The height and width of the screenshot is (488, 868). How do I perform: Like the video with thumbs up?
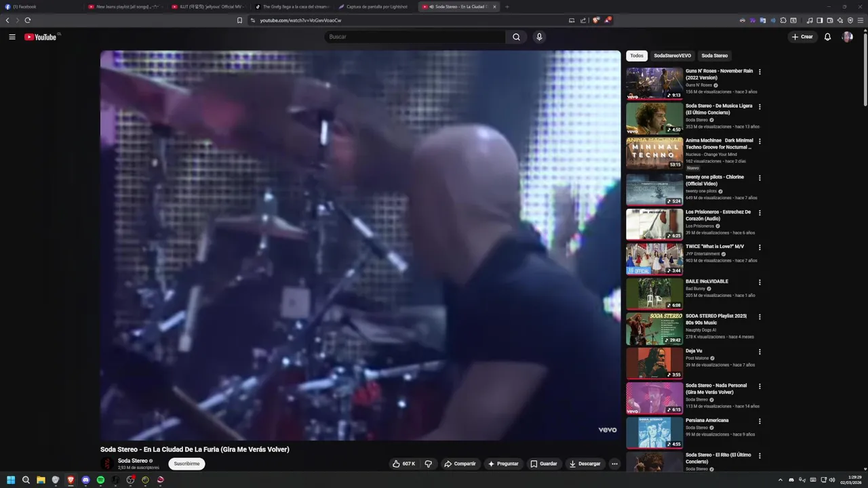(403, 464)
